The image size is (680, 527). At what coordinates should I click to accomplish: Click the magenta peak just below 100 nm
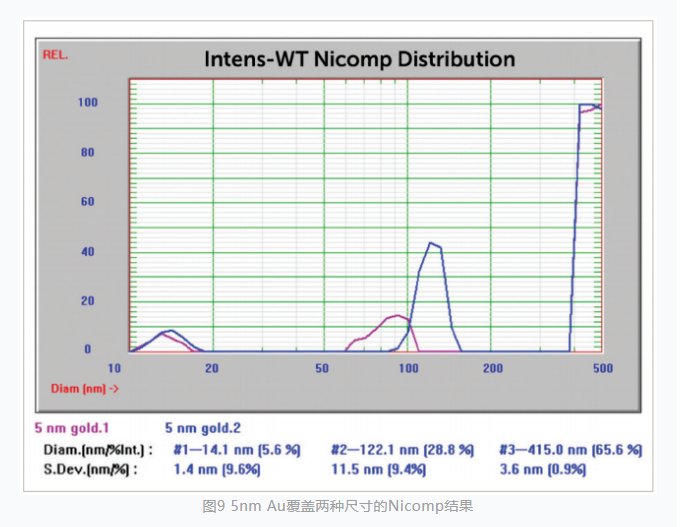(398, 316)
